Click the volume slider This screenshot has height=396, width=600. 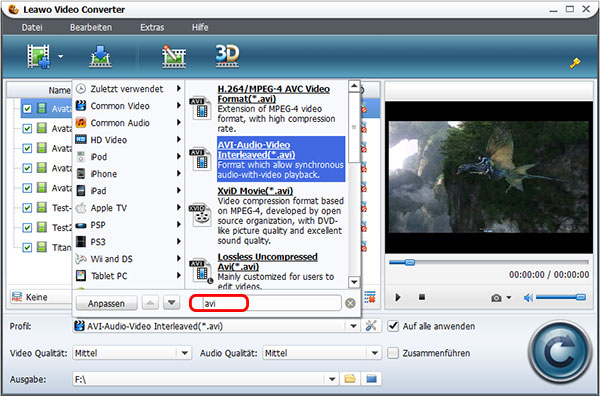pyautogui.click(x=561, y=297)
